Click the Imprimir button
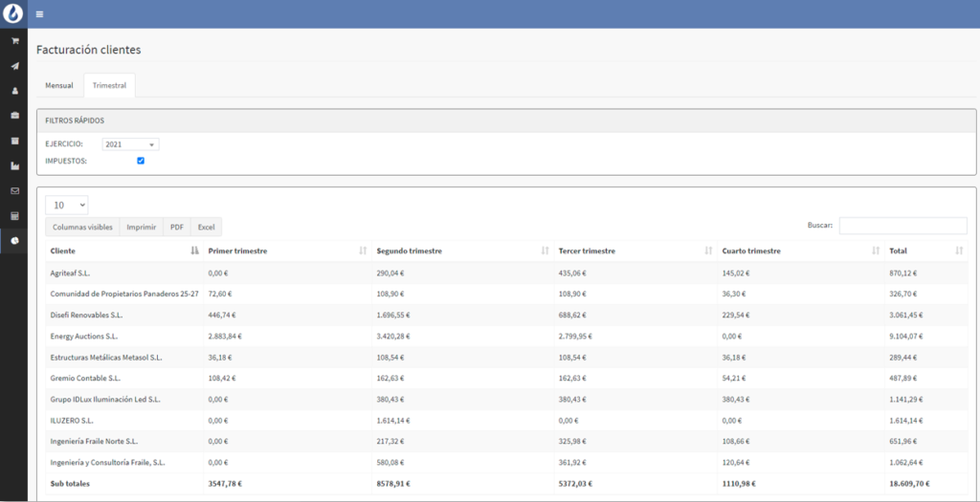Viewport: 980px width, 502px height. point(142,228)
